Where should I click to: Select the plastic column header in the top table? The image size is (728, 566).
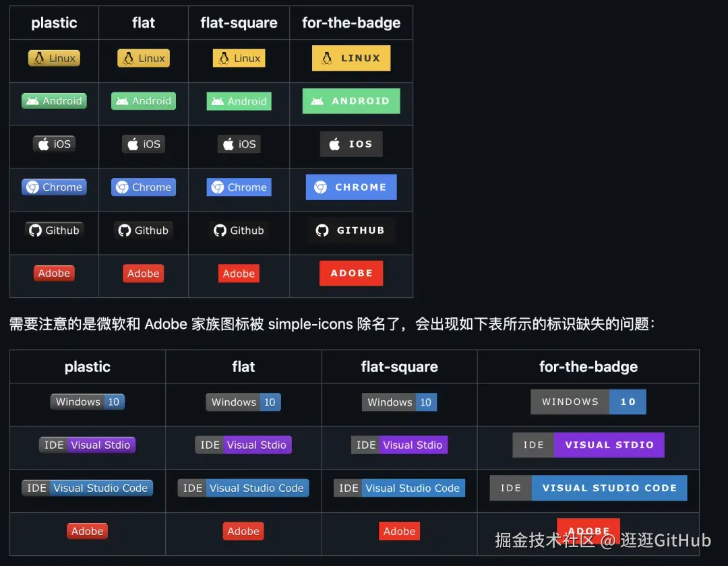[x=53, y=22]
